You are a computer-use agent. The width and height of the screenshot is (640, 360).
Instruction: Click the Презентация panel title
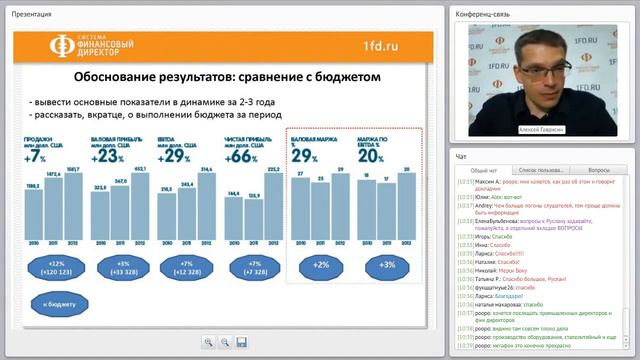click(x=31, y=14)
